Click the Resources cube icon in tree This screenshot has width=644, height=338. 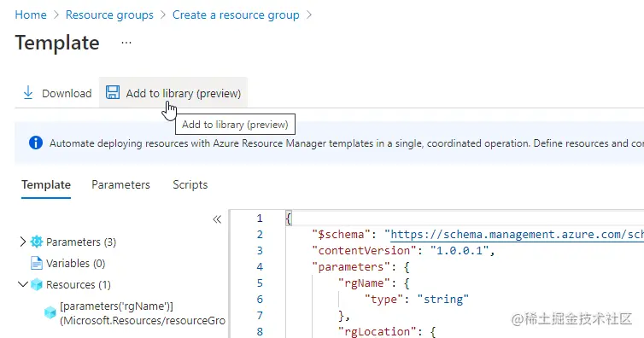coord(37,284)
